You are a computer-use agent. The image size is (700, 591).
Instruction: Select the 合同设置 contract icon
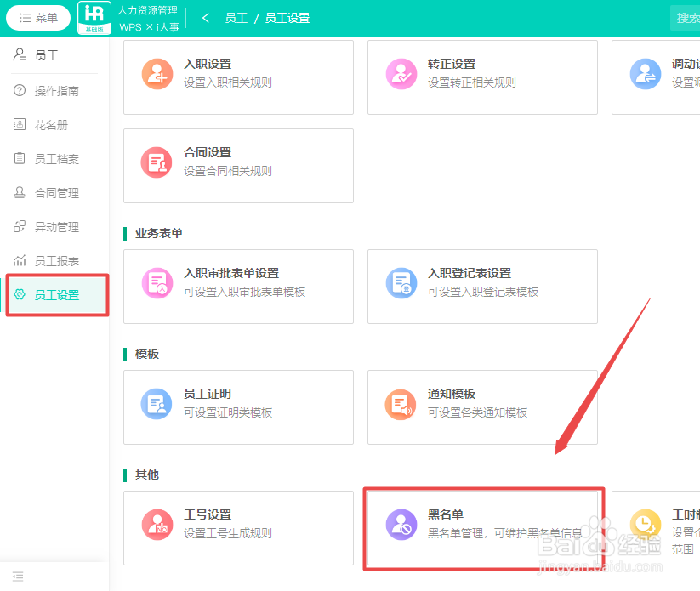pyautogui.click(x=157, y=163)
